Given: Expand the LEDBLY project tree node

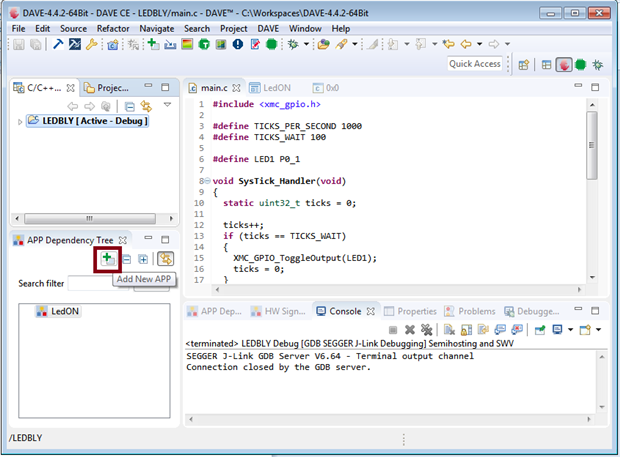Looking at the screenshot, I should point(21,121).
